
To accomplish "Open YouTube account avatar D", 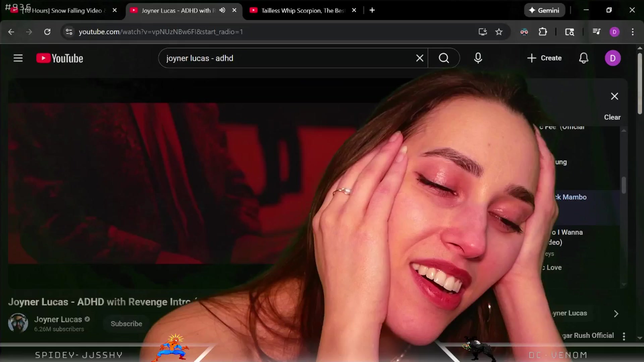I will [x=613, y=58].
